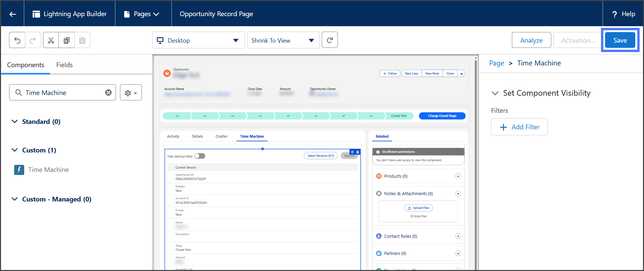Click the Copy icon in toolbar

click(x=67, y=40)
